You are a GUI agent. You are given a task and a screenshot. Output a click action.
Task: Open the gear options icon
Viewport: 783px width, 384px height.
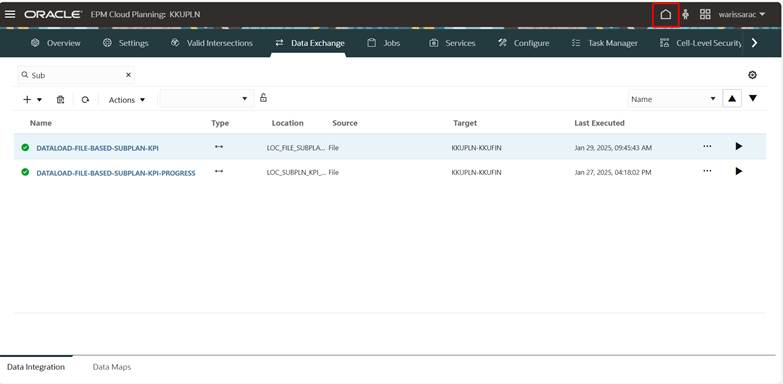pos(752,75)
